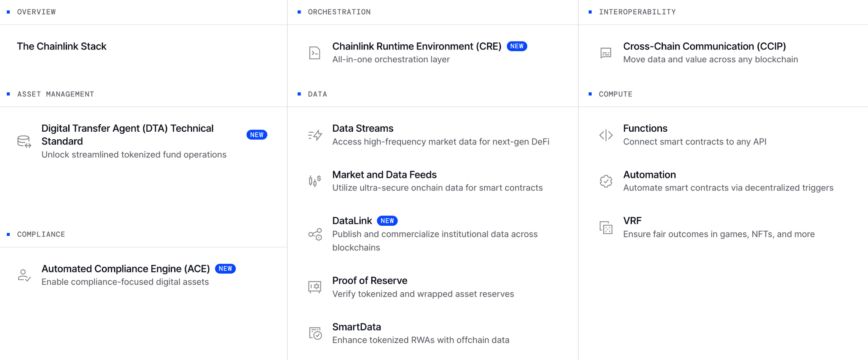
Task: Click the DATA section heading
Action: [317, 94]
